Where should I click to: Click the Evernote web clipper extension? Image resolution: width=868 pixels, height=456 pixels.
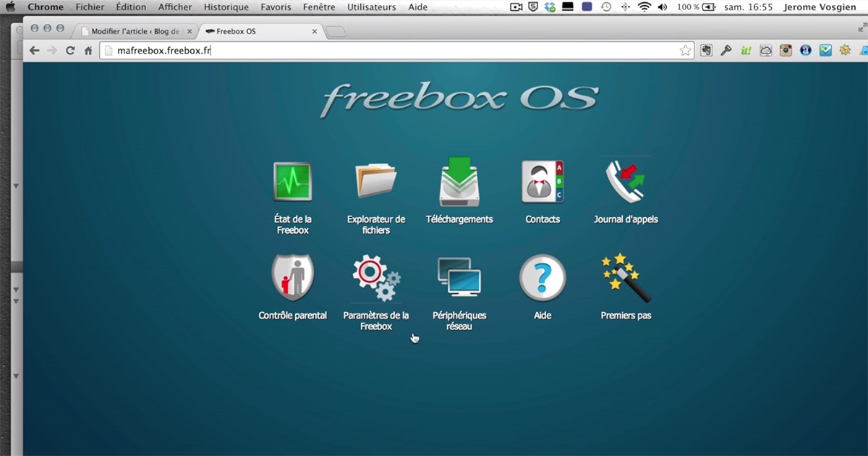click(707, 51)
